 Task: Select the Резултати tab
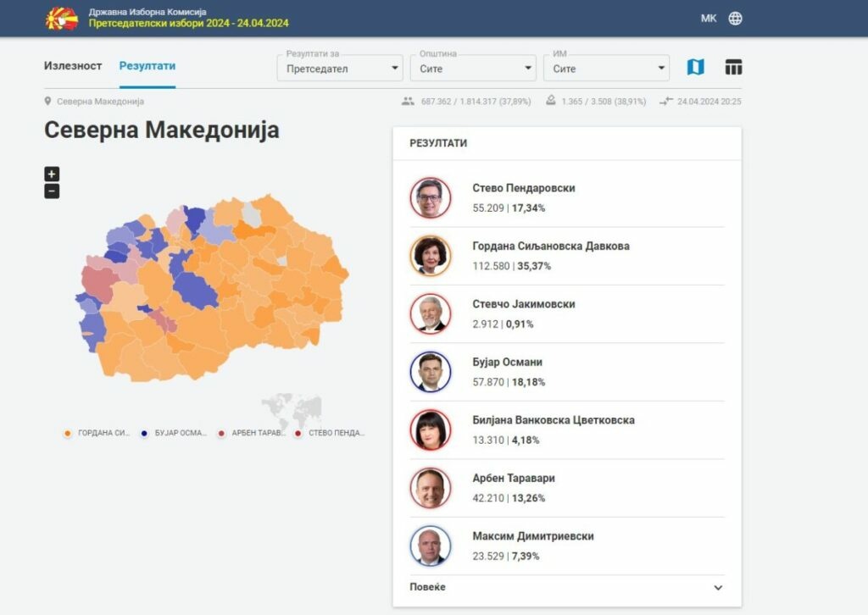147,66
